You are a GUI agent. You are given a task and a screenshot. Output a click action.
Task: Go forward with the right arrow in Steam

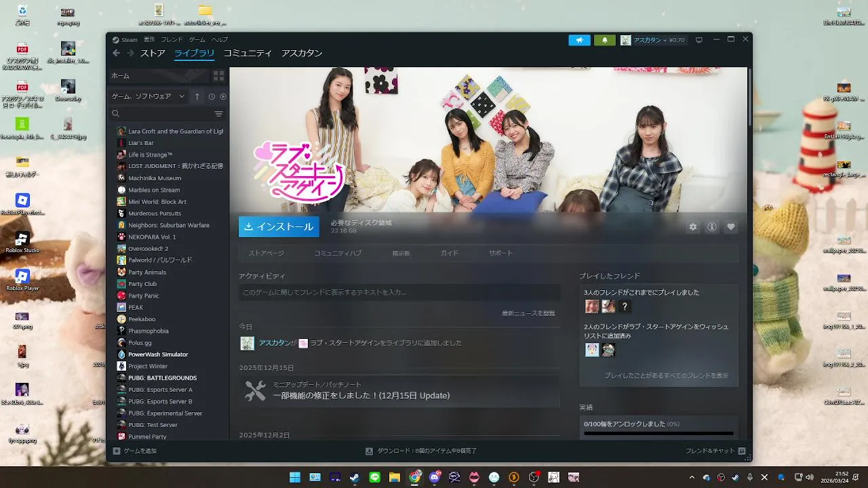click(x=130, y=54)
